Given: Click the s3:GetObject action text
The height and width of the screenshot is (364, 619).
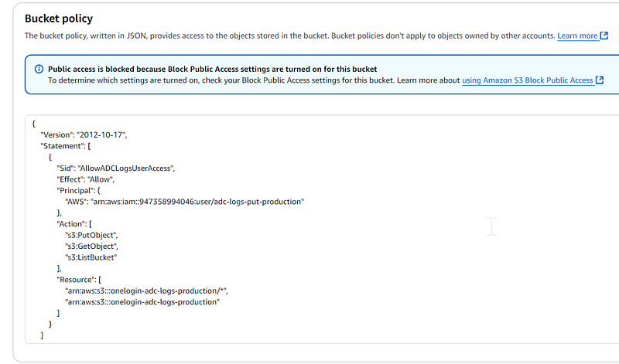Looking at the screenshot, I should point(91,247).
